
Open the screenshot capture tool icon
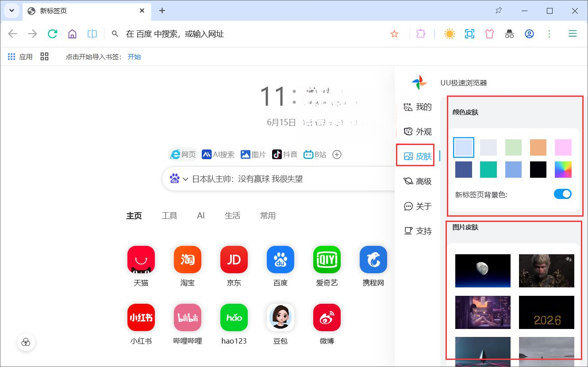[469, 34]
